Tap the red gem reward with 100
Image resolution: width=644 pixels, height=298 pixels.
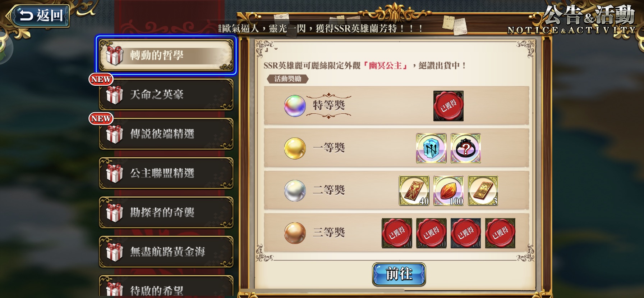tap(448, 191)
